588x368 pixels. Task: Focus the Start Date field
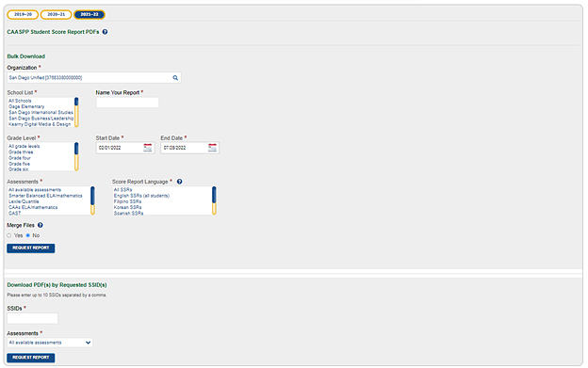click(x=125, y=148)
